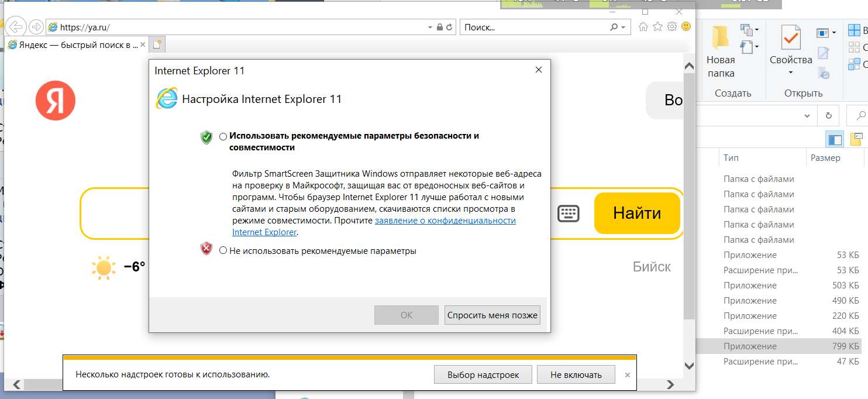Screen dimensions: 868x399
Task: Click the sun weather icon on Yandex
Action: pos(104,268)
